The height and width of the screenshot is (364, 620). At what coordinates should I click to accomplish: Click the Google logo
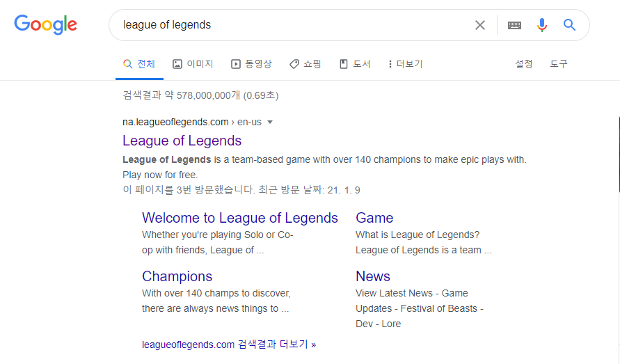pyautogui.click(x=45, y=25)
